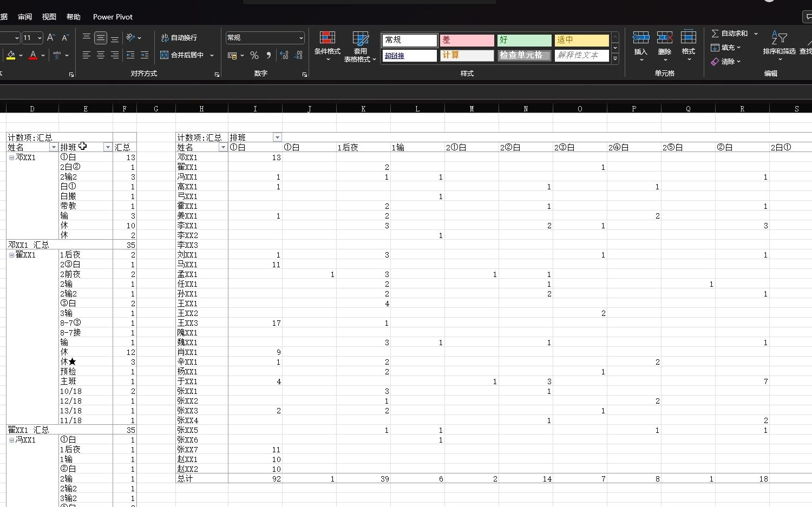812x507 pixels.
Task: Apply the 常规 cell style
Action: click(x=410, y=40)
